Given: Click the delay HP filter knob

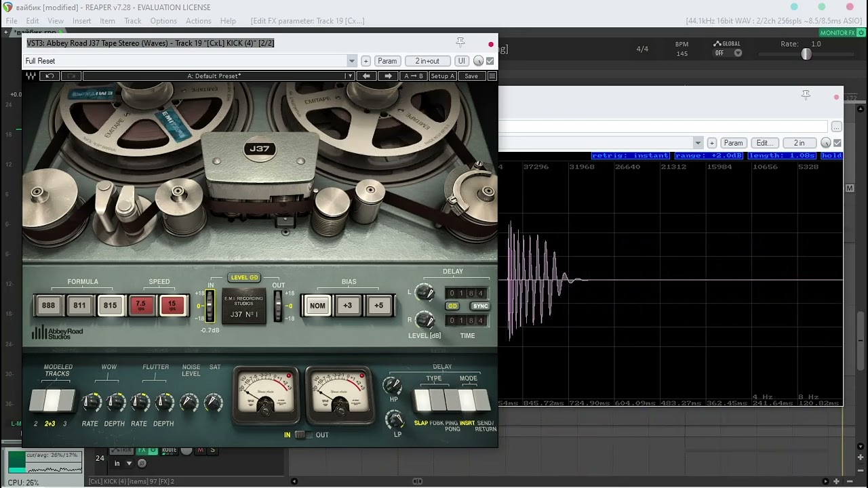Looking at the screenshot, I should pyautogui.click(x=393, y=386).
